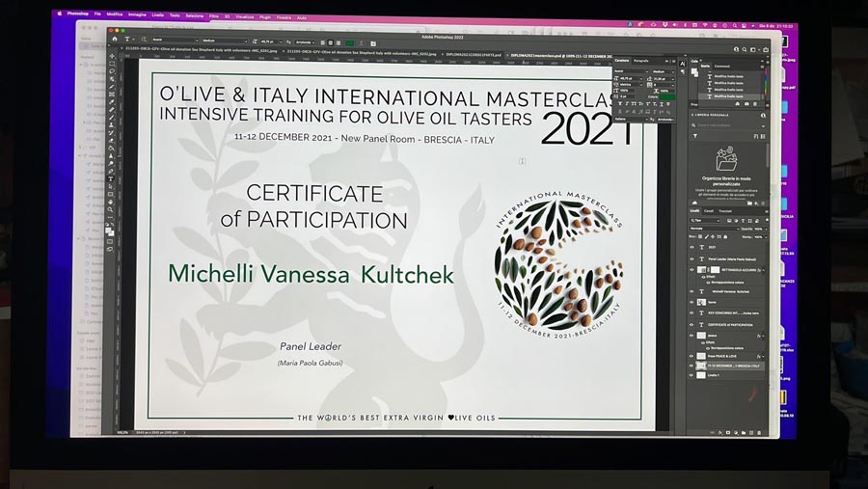Switch to the Paragrafo tab
The height and width of the screenshot is (489, 868).
point(641,61)
